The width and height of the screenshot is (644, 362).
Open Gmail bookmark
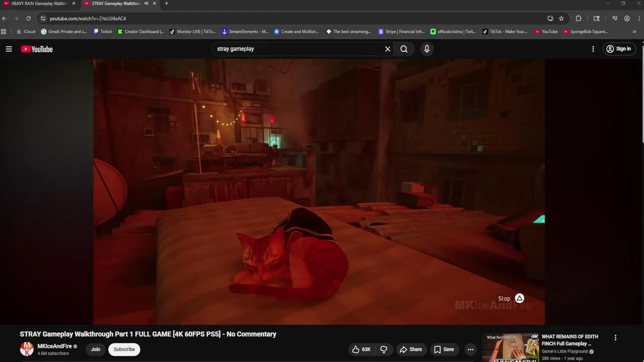point(64,32)
